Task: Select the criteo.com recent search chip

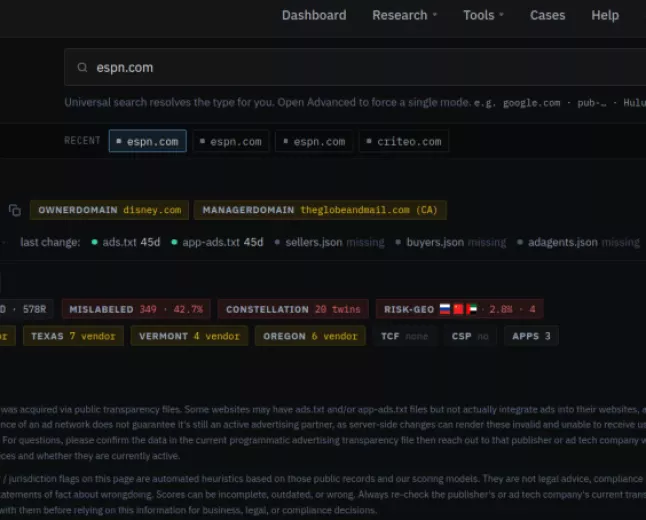Action: click(x=404, y=141)
